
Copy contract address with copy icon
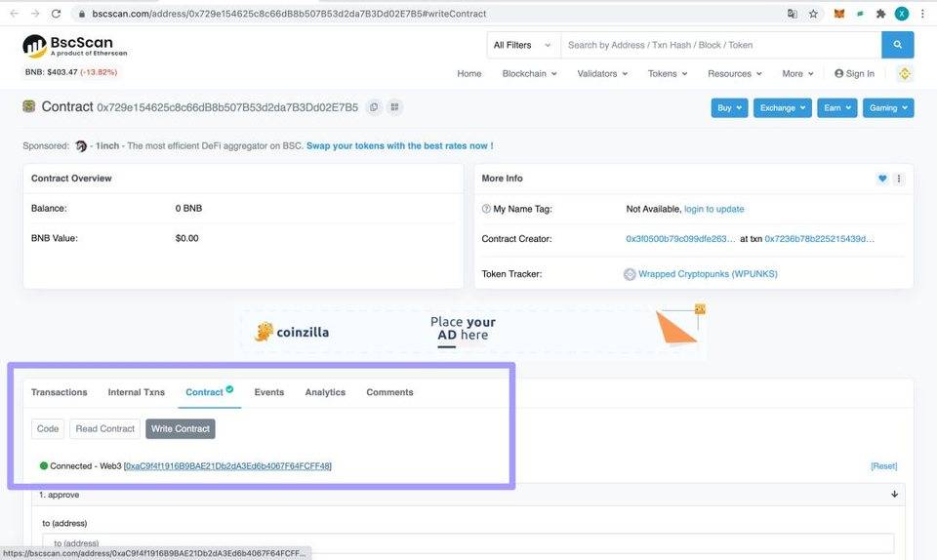[374, 107]
